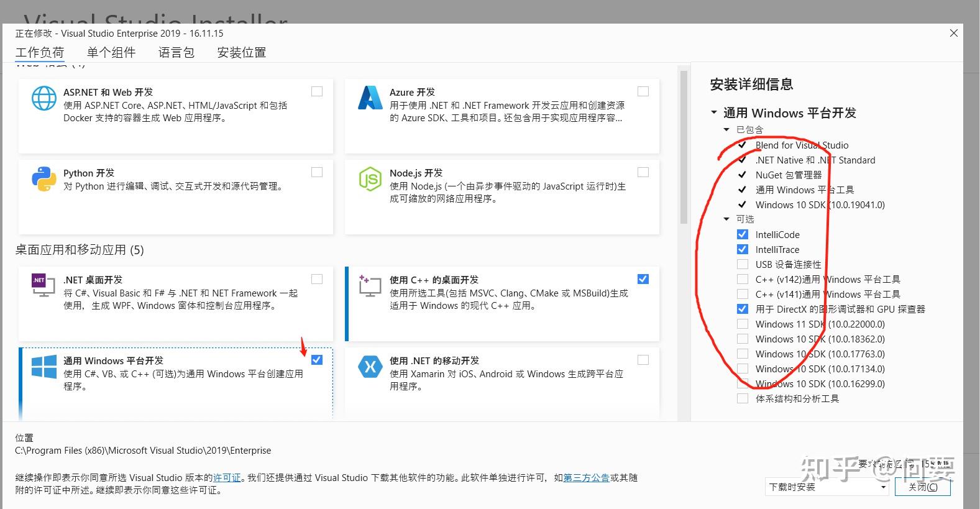
Task: Check the USB 设备连接性 component
Action: [x=743, y=264]
